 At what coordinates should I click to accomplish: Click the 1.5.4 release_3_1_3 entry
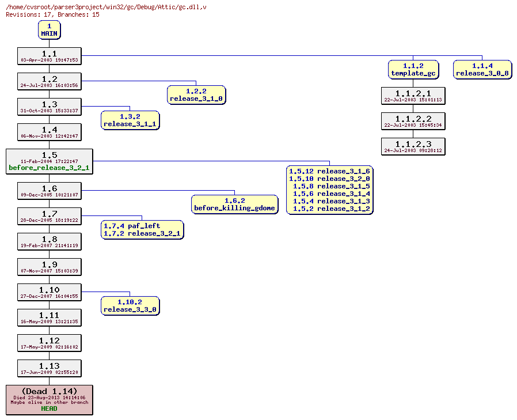pos(332,201)
